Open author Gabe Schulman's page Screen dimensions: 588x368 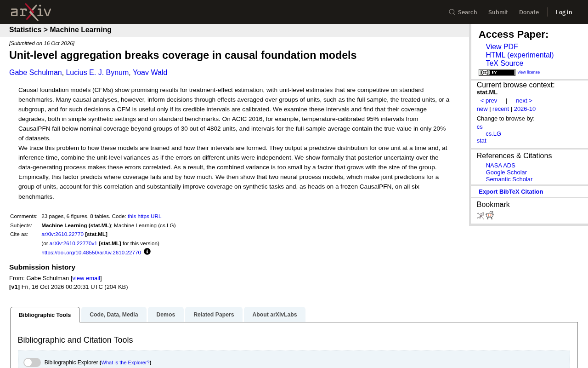pos(35,73)
